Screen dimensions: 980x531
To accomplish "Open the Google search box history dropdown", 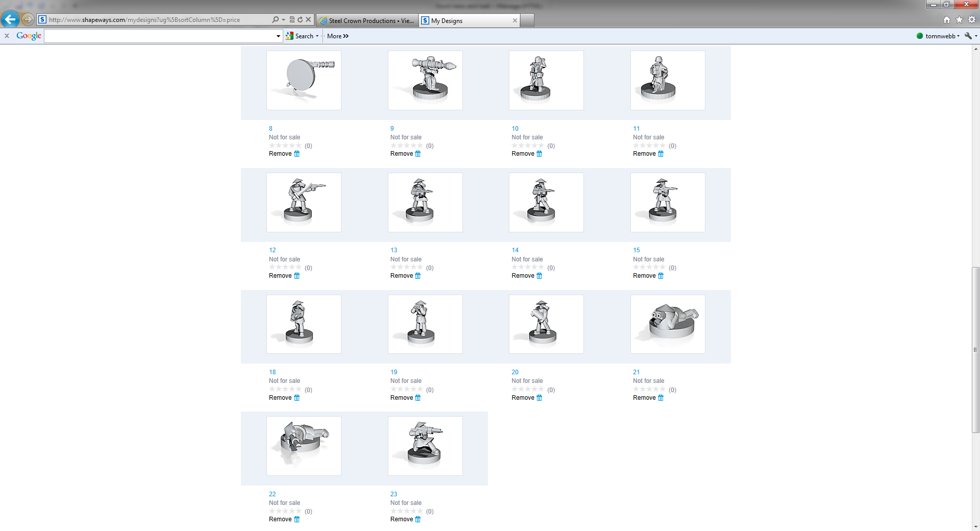I will [x=278, y=36].
